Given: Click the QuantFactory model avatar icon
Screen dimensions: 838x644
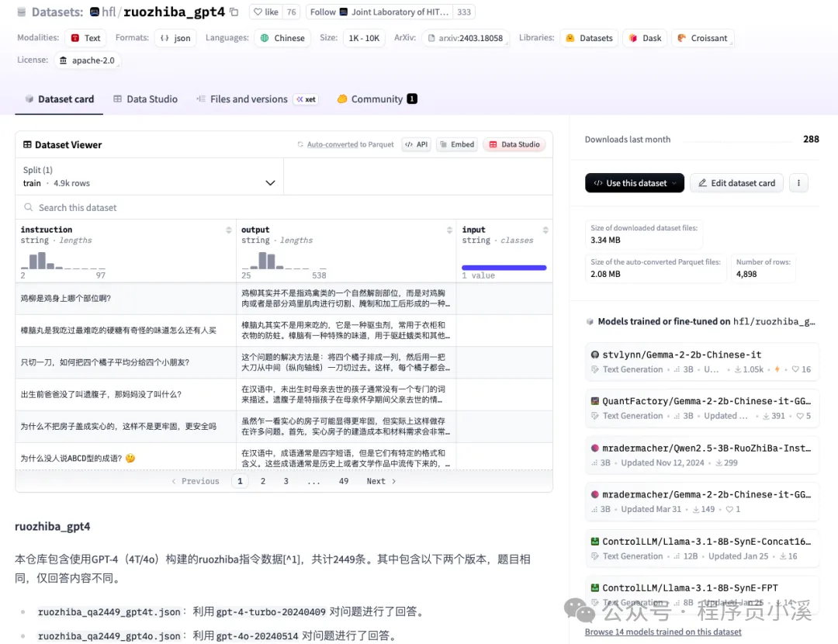Looking at the screenshot, I should click(595, 401).
